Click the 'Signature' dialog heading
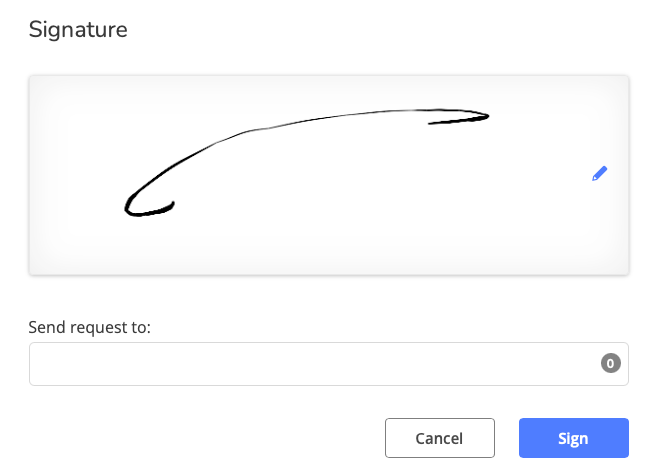The image size is (648, 474). (x=78, y=30)
